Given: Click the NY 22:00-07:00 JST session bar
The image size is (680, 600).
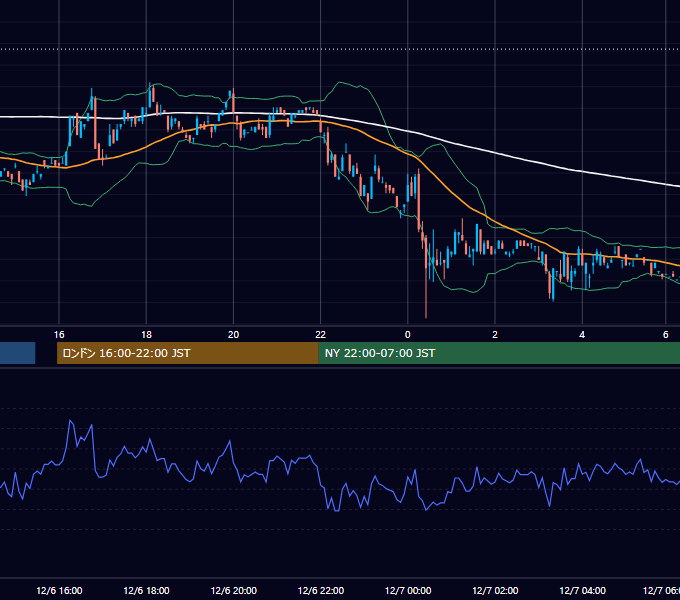Looking at the screenshot, I should 499,353.
